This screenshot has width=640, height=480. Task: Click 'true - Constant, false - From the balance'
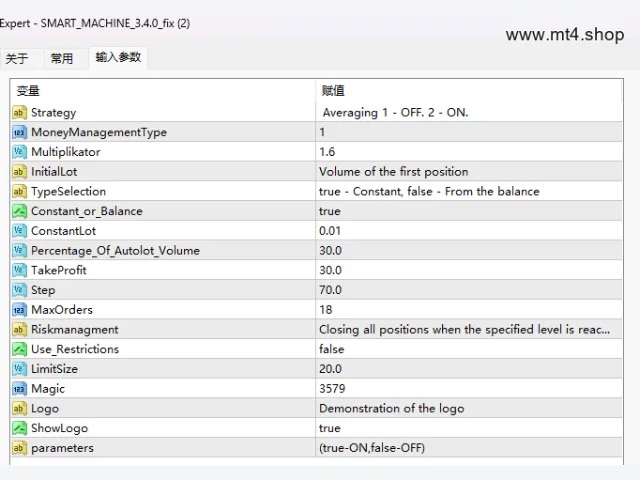[x=429, y=191]
